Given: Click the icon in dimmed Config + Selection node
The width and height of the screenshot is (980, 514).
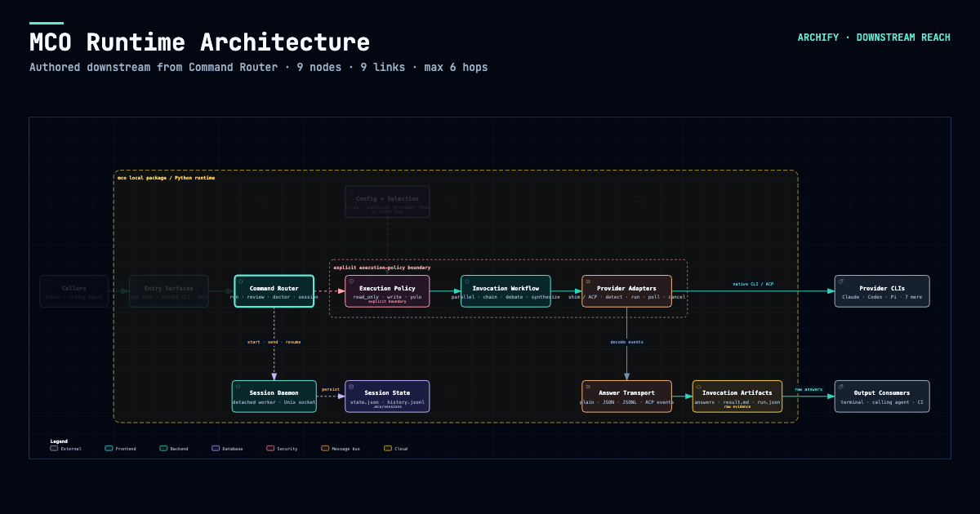Looking at the screenshot, I should pyautogui.click(x=351, y=191).
